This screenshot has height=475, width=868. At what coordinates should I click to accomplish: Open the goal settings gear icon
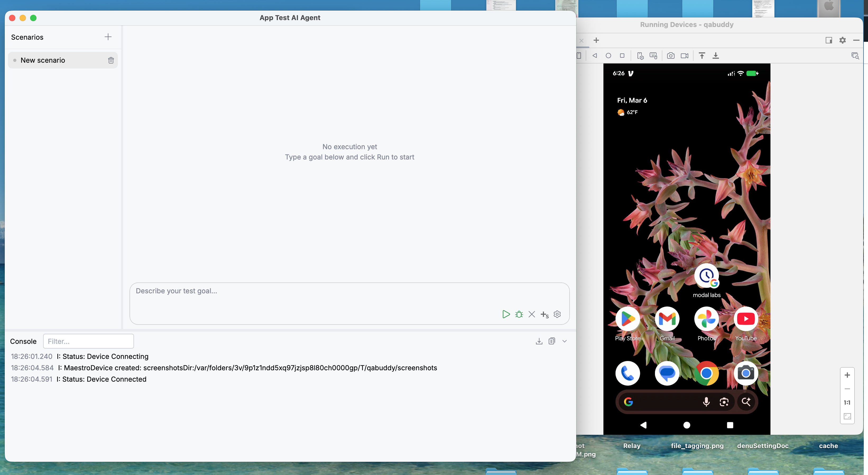tap(557, 314)
